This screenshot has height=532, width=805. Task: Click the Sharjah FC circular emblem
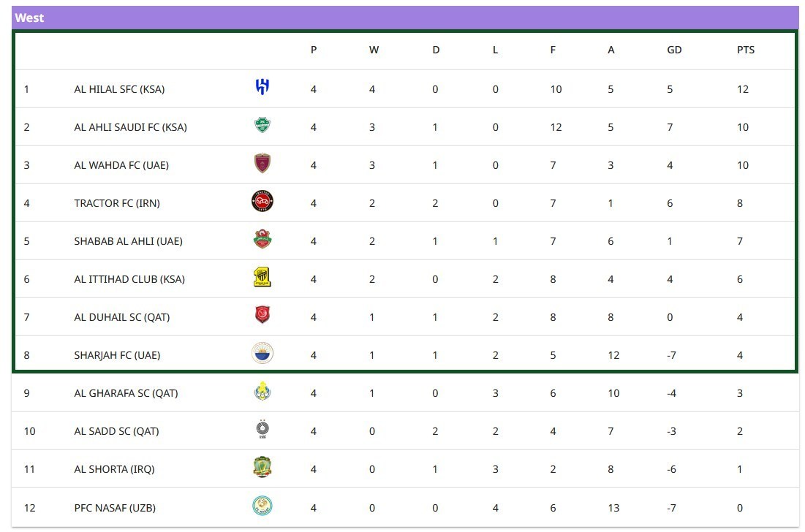[262, 354]
